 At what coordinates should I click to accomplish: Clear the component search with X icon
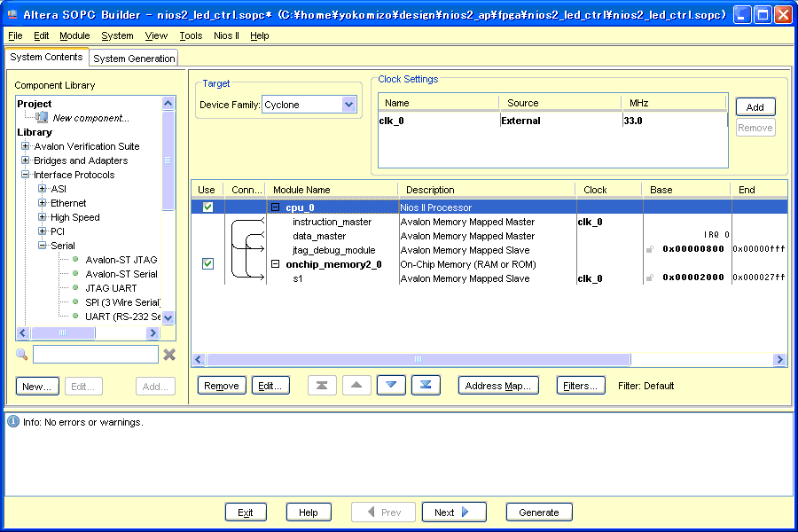[169, 355]
